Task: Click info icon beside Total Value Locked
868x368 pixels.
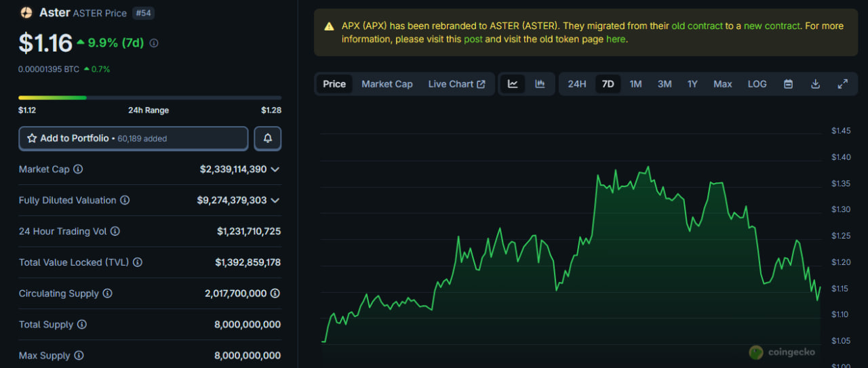Action: [x=138, y=262]
